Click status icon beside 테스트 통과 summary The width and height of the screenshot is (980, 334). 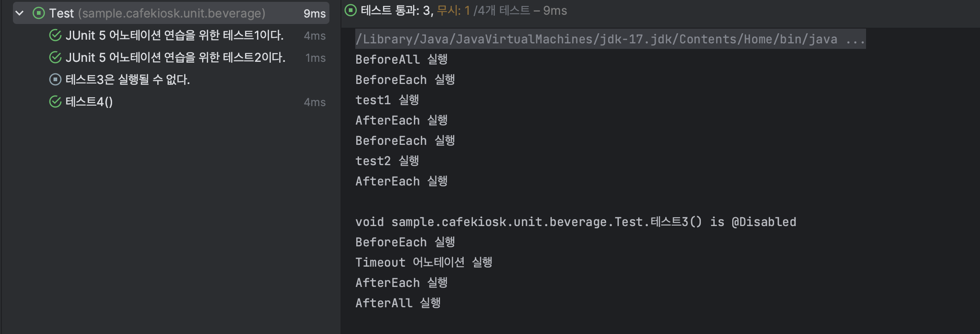pyautogui.click(x=351, y=11)
